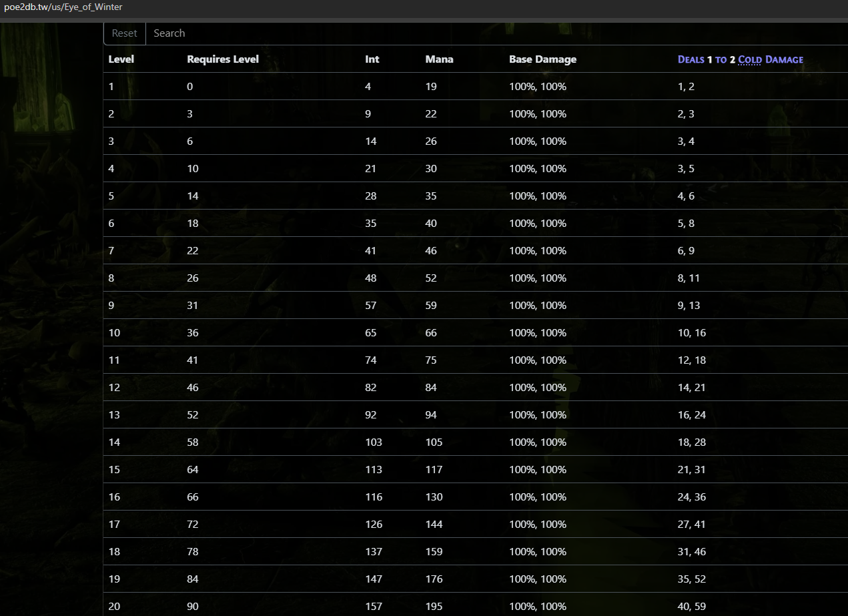Open the Cold Damage link in header
The width and height of the screenshot is (848, 616).
(750, 59)
